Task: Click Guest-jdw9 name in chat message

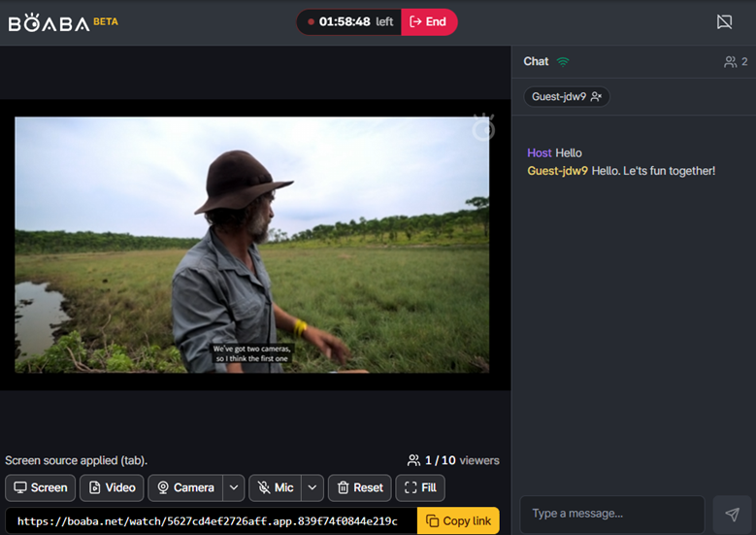Action: [x=557, y=171]
